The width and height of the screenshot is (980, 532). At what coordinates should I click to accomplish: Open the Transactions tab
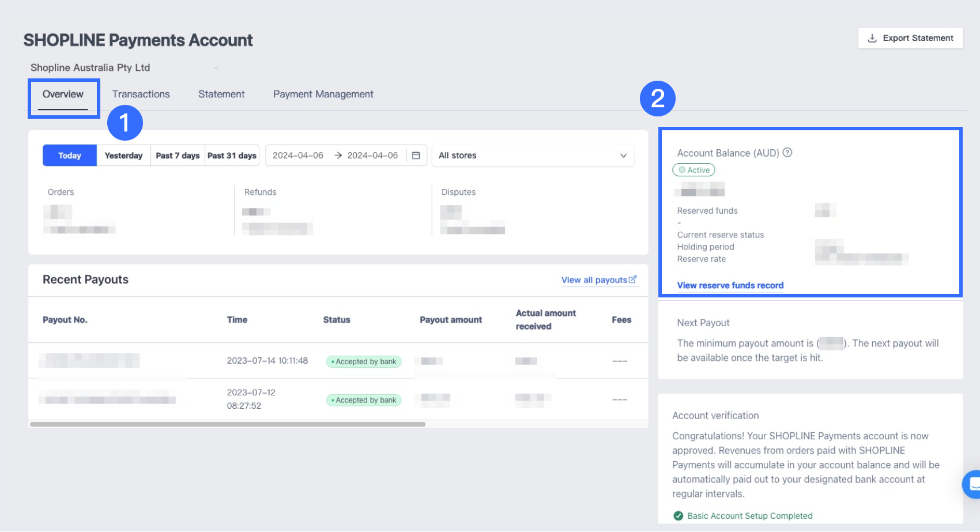[141, 95]
